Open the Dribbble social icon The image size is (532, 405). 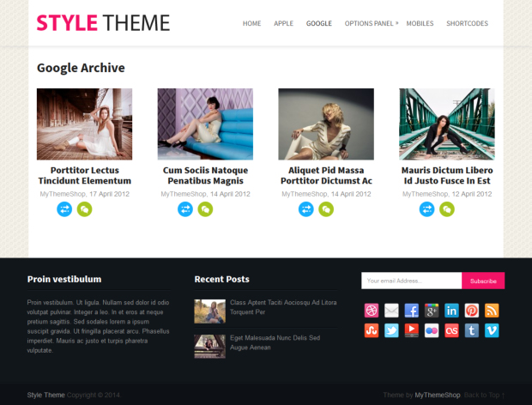pos(372,311)
